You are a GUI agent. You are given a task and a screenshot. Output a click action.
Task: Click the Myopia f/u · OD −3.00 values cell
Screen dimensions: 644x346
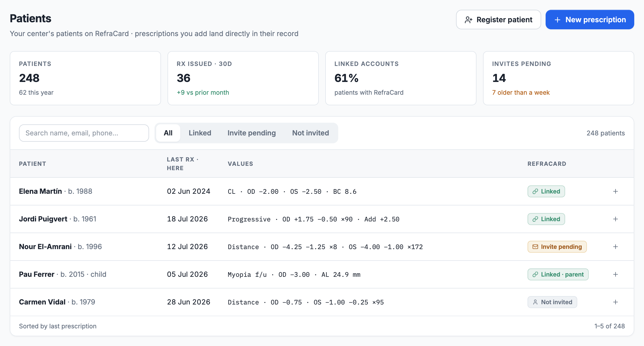[x=294, y=275]
